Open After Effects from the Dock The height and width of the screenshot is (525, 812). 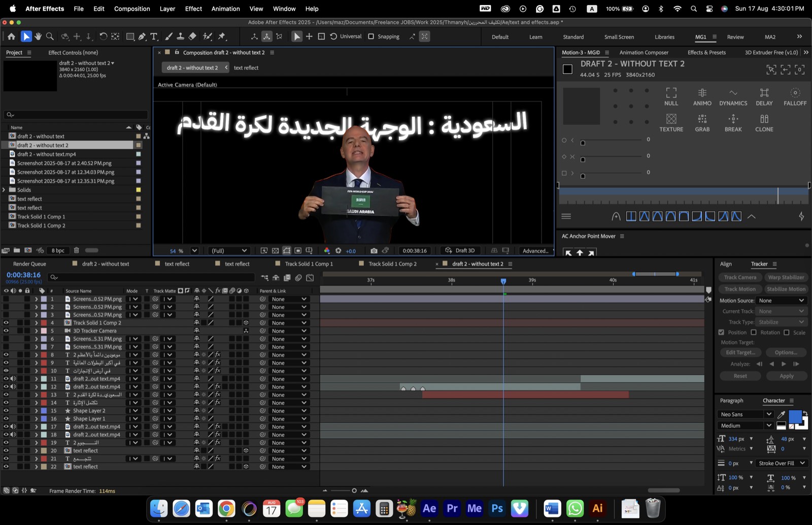coord(429,508)
